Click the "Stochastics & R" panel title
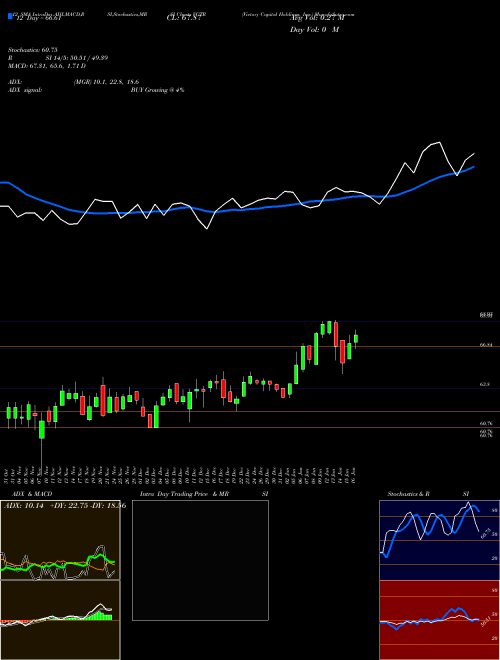This screenshot has width=500, height=660. [409, 494]
